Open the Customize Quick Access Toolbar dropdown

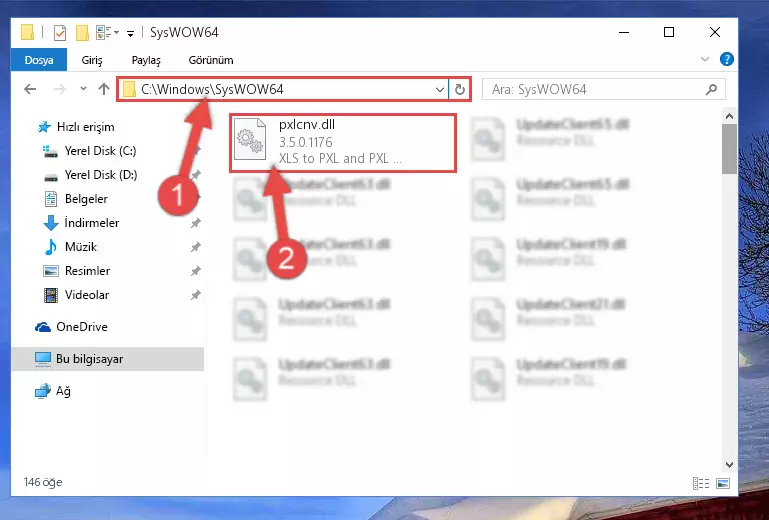(130, 33)
